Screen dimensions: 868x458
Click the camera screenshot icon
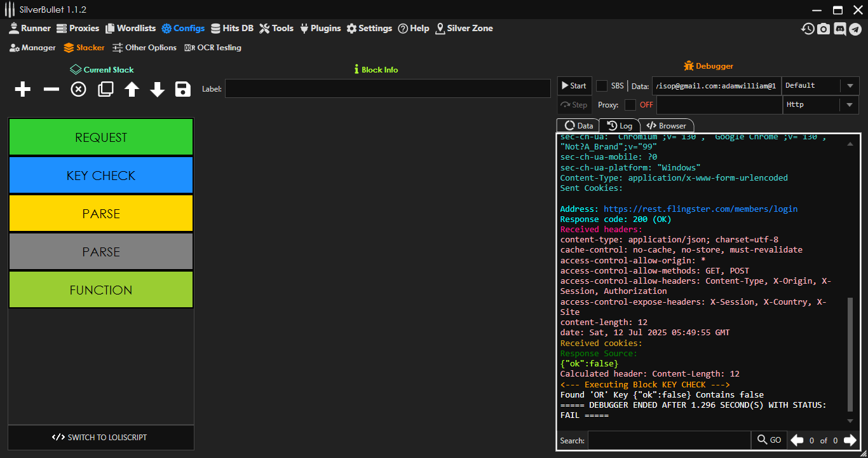(824, 29)
